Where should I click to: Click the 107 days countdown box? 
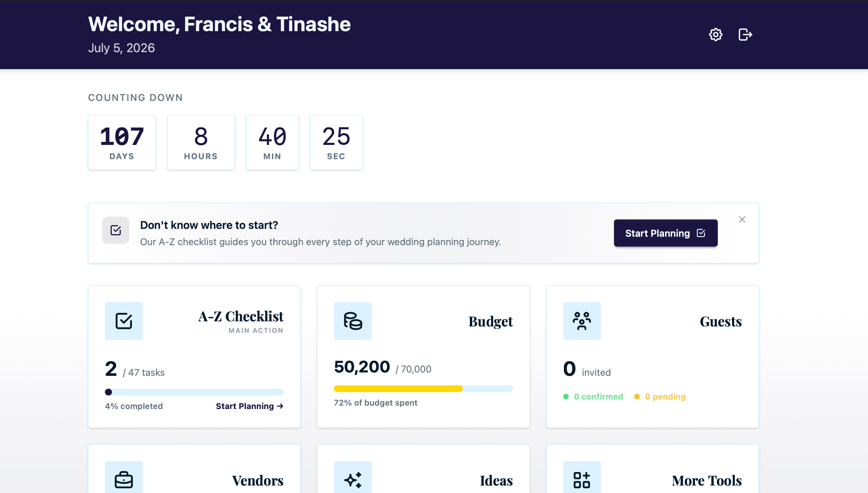(x=122, y=143)
